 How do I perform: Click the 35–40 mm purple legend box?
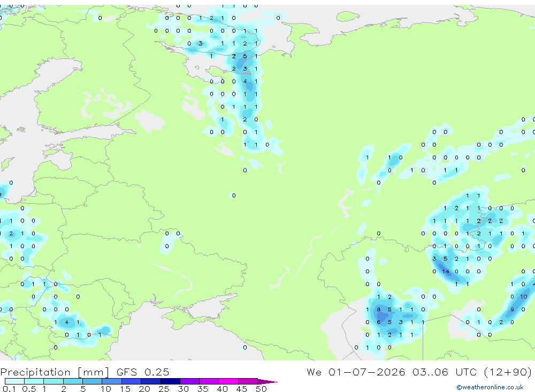tap(209, 381)
